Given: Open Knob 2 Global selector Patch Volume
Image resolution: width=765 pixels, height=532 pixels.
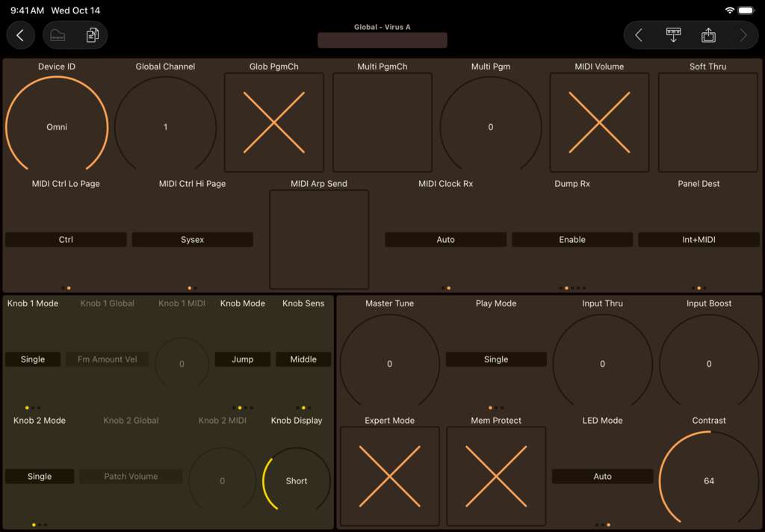Looking at the screenshot, I should [131, 477].
